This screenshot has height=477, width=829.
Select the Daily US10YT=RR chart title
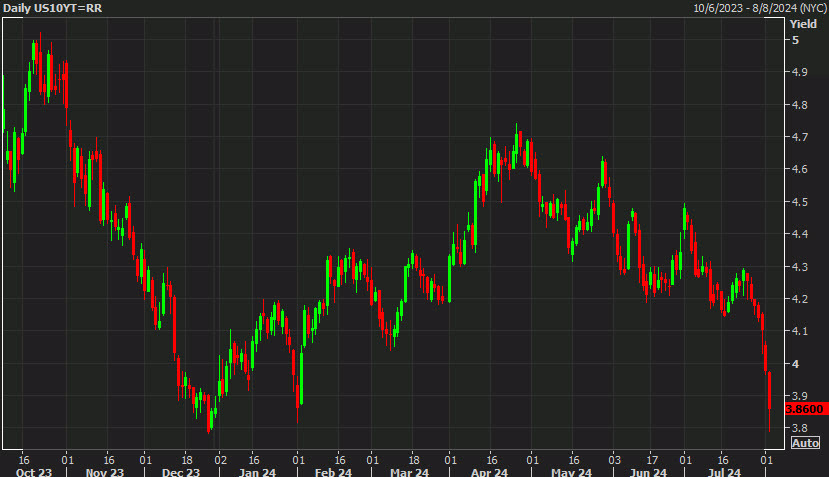(52, 8)
